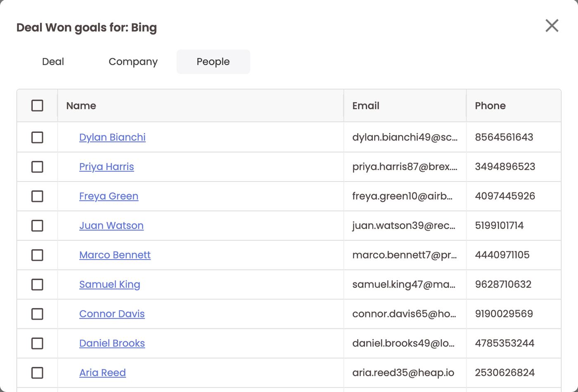Open Dylan Bianchi's profile link

click(112, 137)
